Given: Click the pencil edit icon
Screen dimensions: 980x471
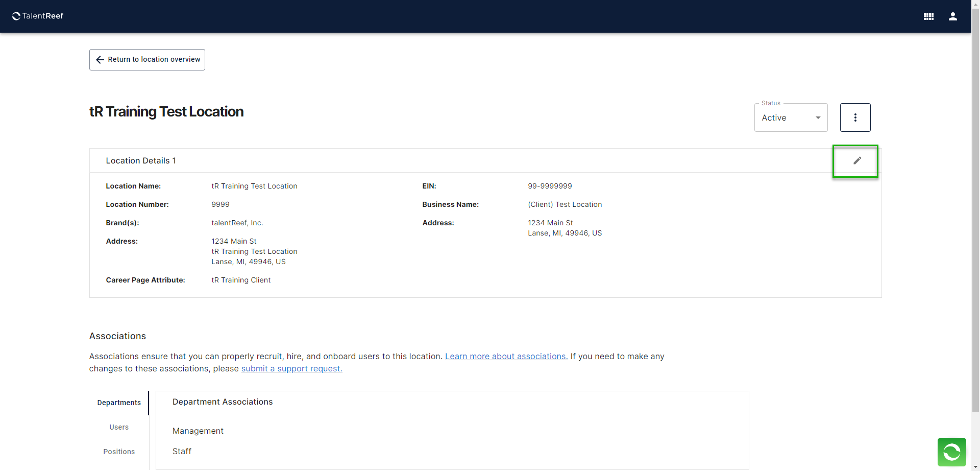Looking at the screenshot, I should [x=857, y=161].
